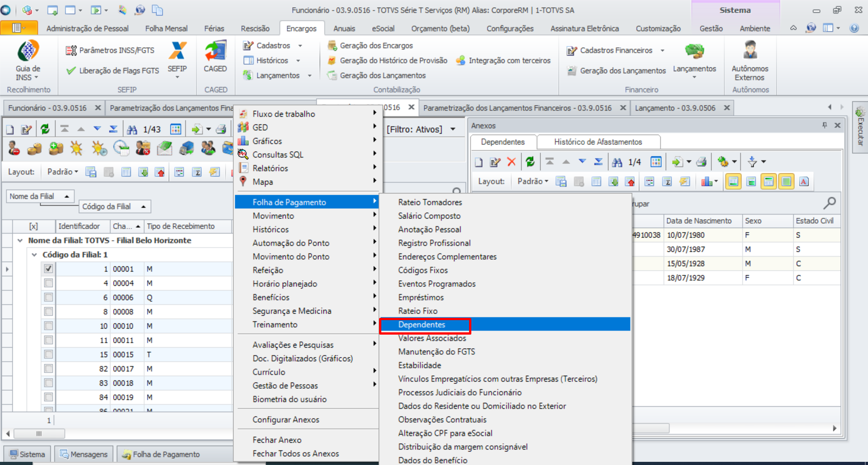868x465 pixels.
Task: Open the Padrão layout dropdown in Anexos
Action: [533, 182]
